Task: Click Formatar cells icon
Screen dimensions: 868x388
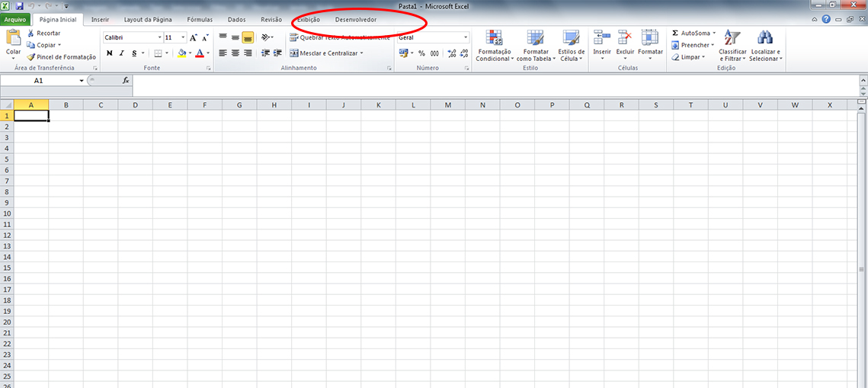Action: pos(650,46)
